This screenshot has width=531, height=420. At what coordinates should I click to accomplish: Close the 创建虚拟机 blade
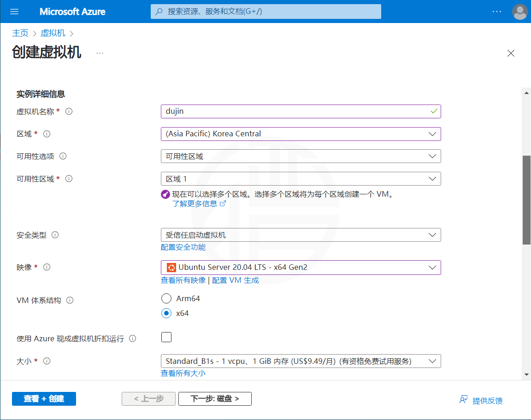click(x=511, y=53)
